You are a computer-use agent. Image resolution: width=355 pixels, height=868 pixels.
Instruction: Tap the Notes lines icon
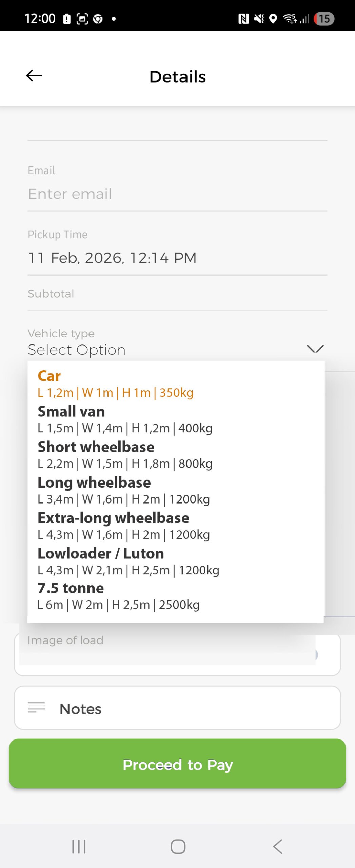click(36, 707)
